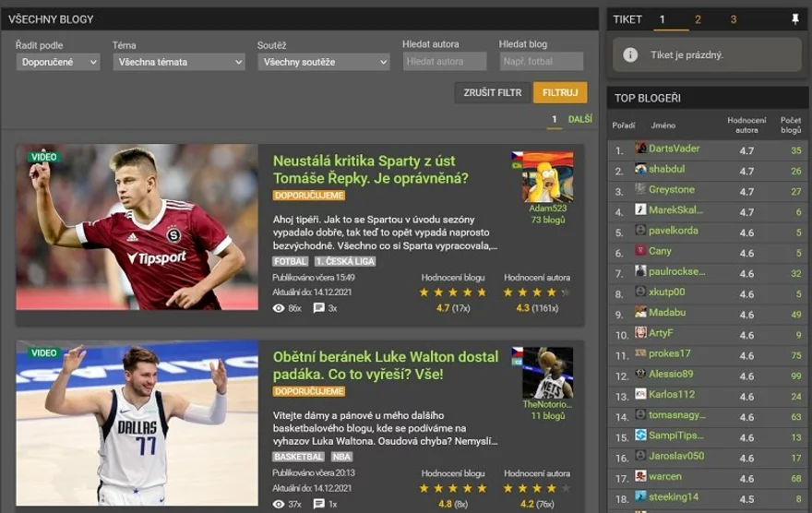Open TheNotorio author avatar picture
The height and width of the screenshot is (513, 812).
pyautogui.click(x=548, y=373)
